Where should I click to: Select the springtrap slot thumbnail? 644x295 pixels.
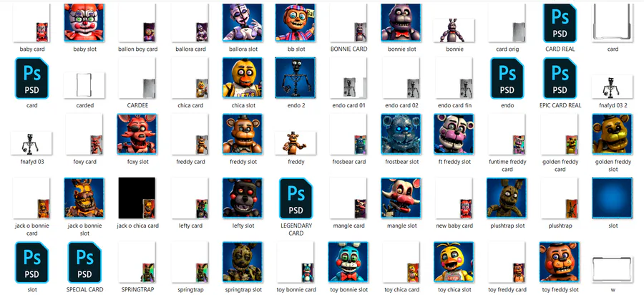(243, 262)
